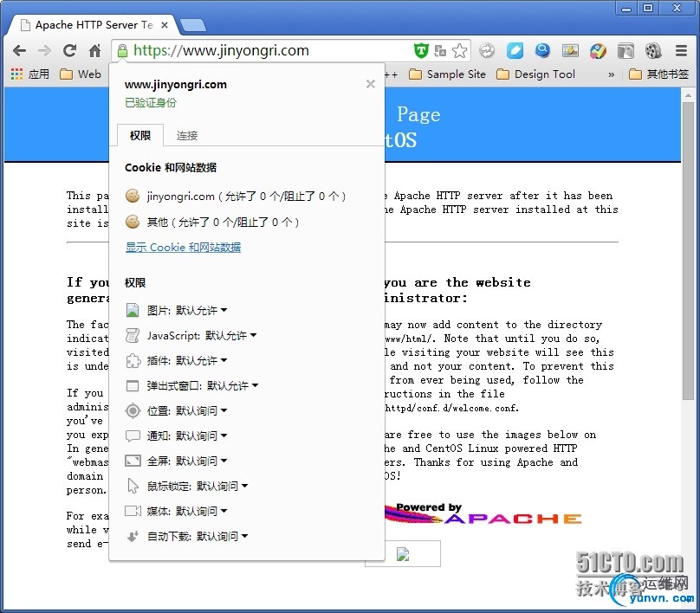This screenshot has height=613, width=700.
Task: Switch to the 连接 tab
Action: [187, 135]
